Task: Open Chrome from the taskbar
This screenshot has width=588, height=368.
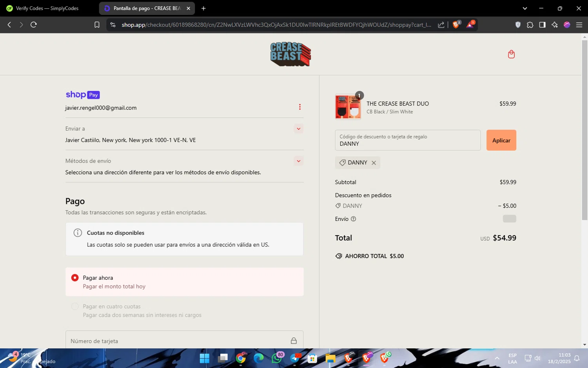Action: pyautogui.click(x=241, y=358)
